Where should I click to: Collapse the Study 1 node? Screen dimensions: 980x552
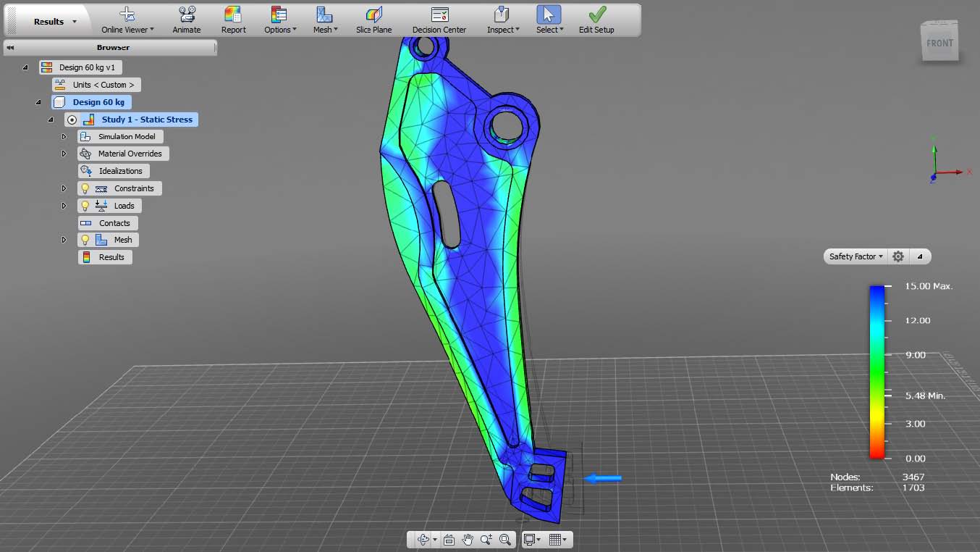pyautogui.click(x=51, y=120)
